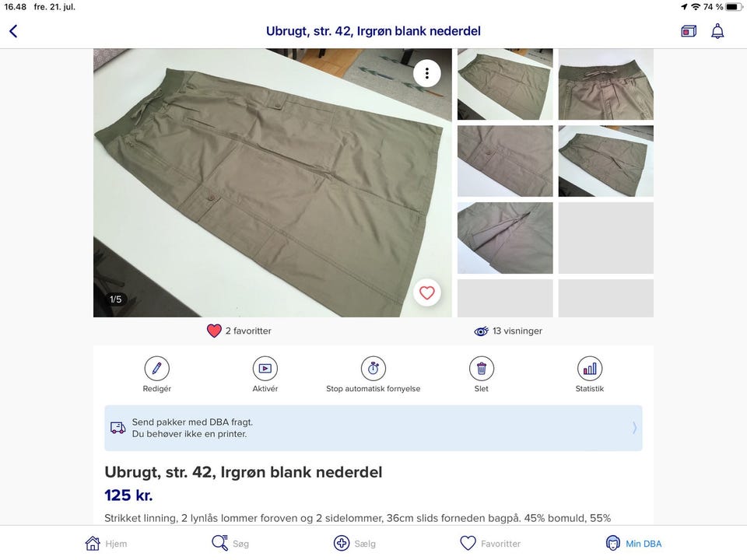This screenshot has width=747, height=560.
Task: Select the waistband close-up thumbnail
Action: [605, 84]
